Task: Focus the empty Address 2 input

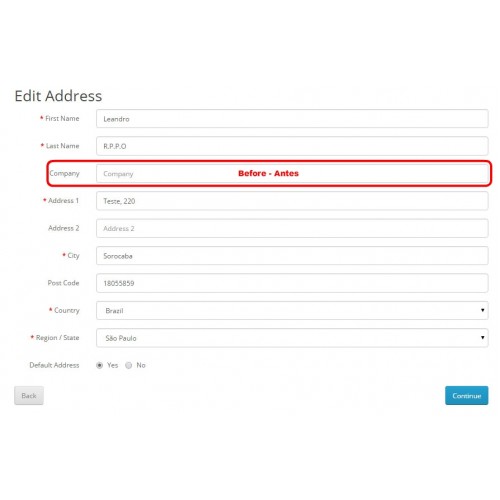Action: [292, 228]
